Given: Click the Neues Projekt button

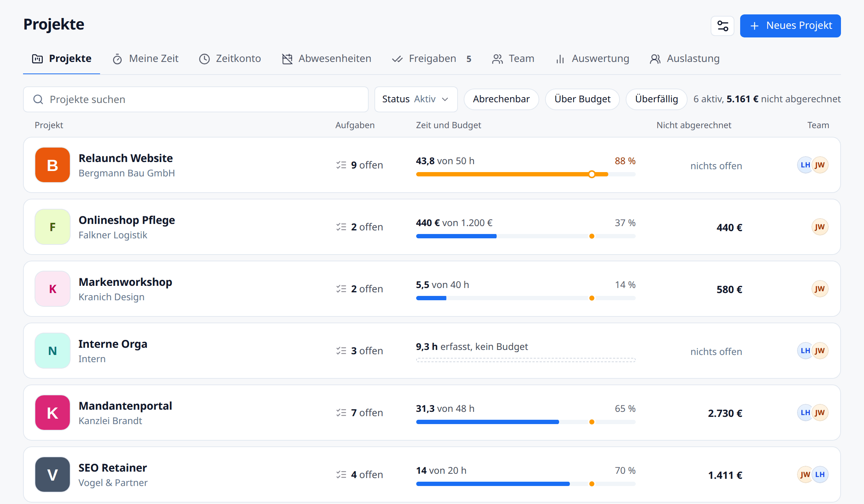Looking at the screenshot, I should click(x=790, y=26).
